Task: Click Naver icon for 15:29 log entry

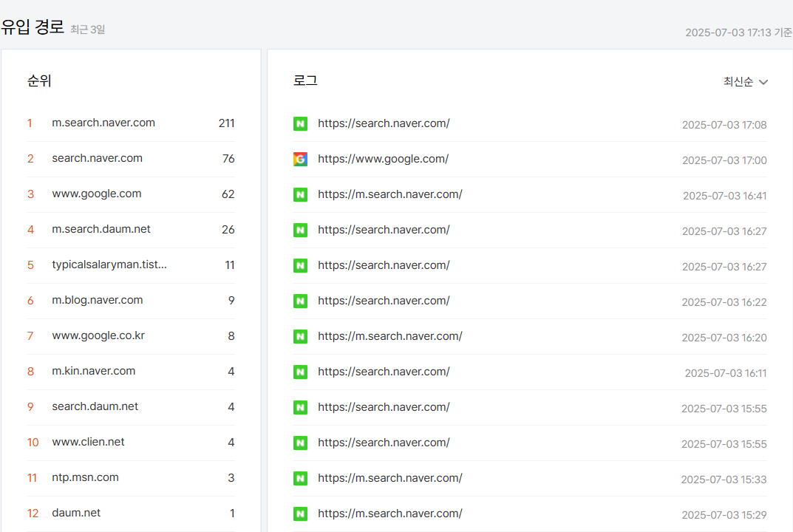Action: (x=300, y=514)
